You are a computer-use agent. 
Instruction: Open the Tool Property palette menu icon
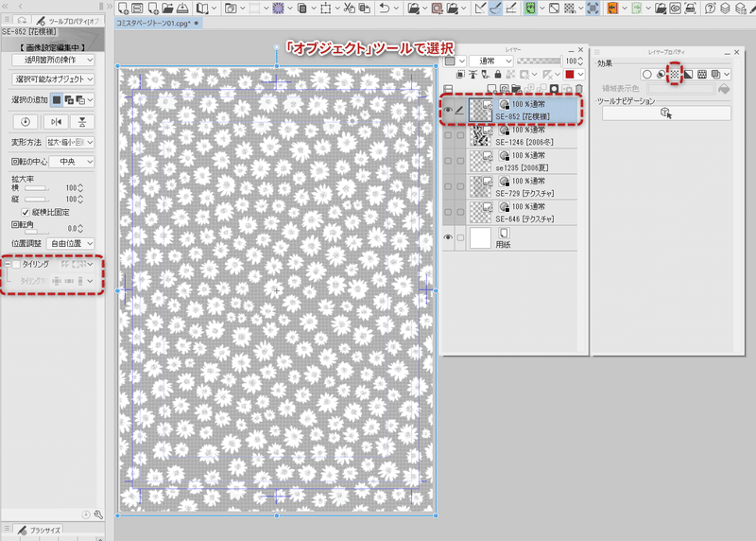pyautogui.click(x=7, y=20)
